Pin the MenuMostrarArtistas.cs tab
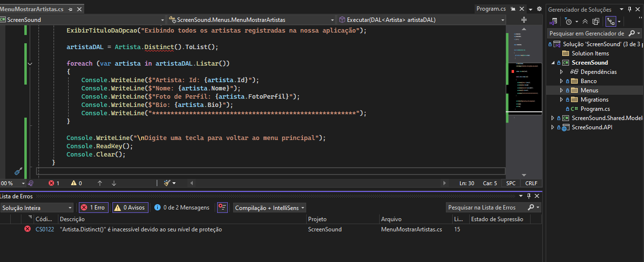 pyautogui.click(x=71, y=9)
